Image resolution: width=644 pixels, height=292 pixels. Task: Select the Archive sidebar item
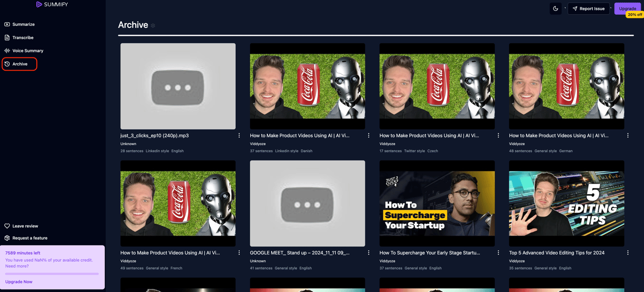coord(19,64)
